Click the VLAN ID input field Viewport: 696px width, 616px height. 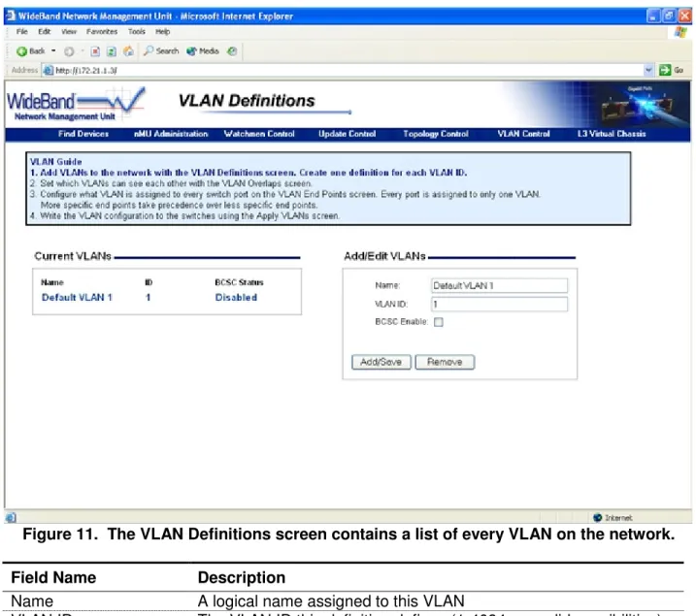coord(499,305)
